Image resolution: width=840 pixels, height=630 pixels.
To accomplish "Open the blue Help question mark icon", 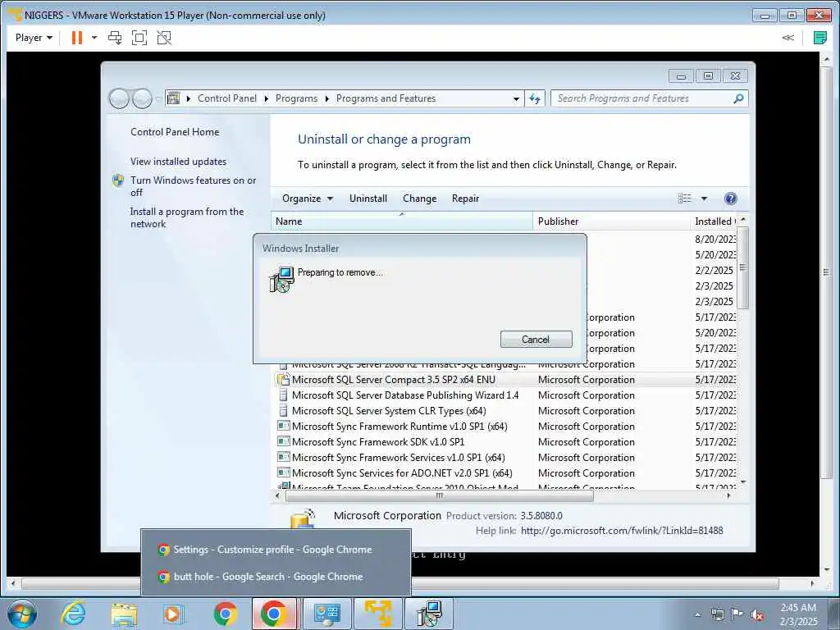I will 730,199.
